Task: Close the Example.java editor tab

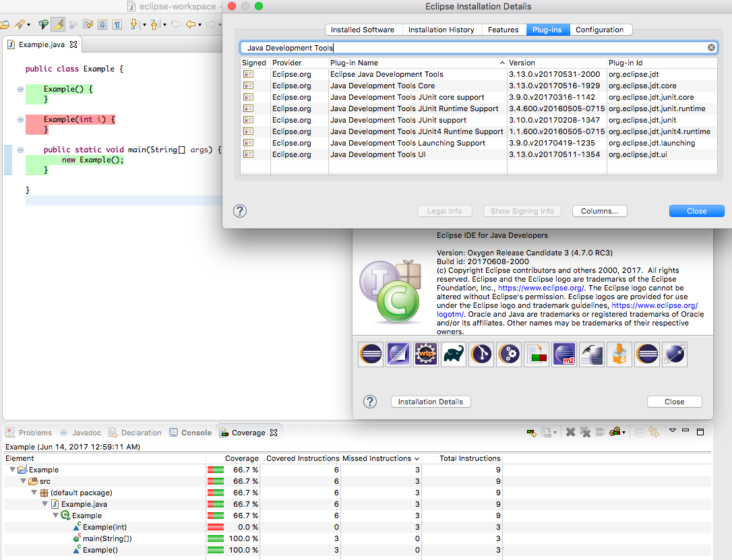Action: point(73,44)
